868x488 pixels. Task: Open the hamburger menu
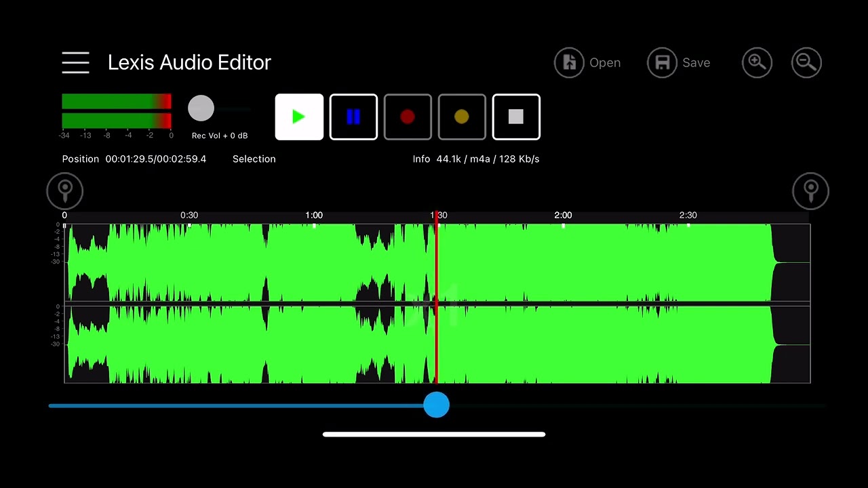(x=75, y=62)
